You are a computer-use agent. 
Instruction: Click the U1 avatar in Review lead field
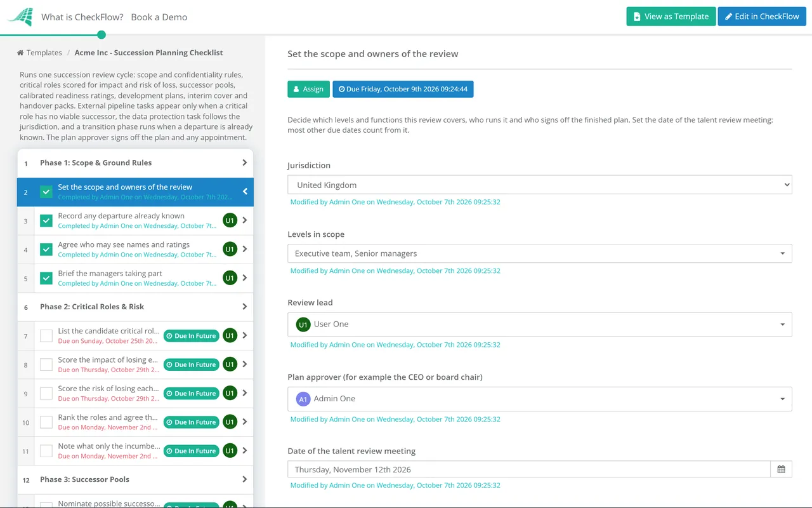(303, 324)
